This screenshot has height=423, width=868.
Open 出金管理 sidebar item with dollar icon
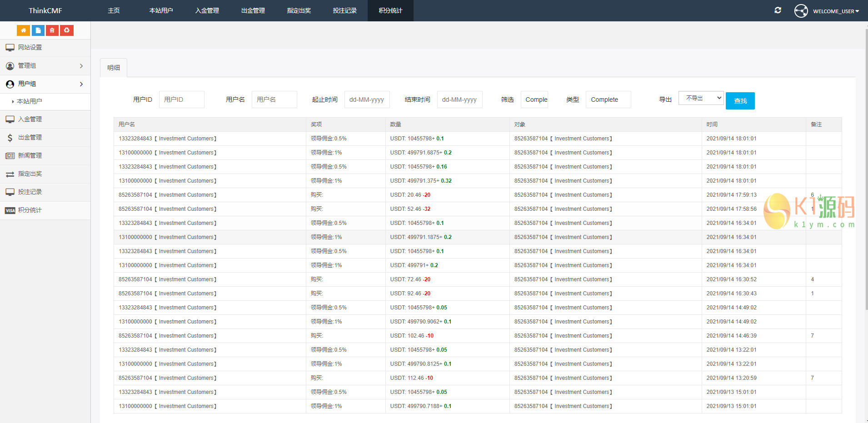tap(30, 138)
